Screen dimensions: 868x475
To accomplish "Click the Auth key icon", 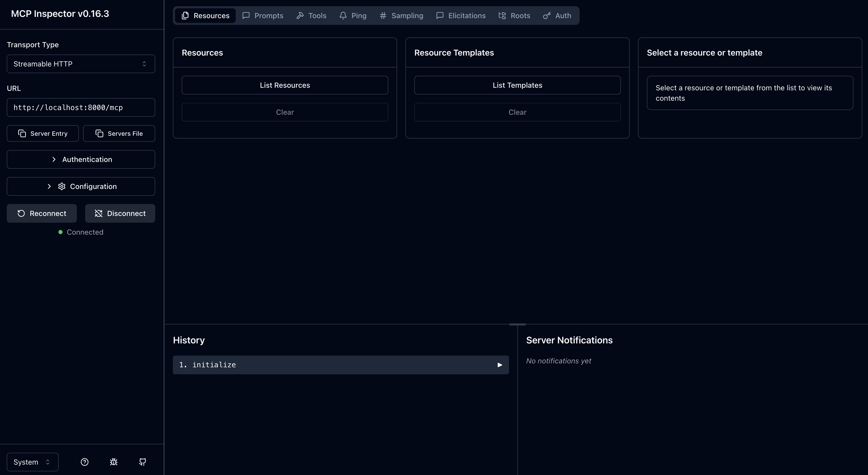I will coord(546,16).
